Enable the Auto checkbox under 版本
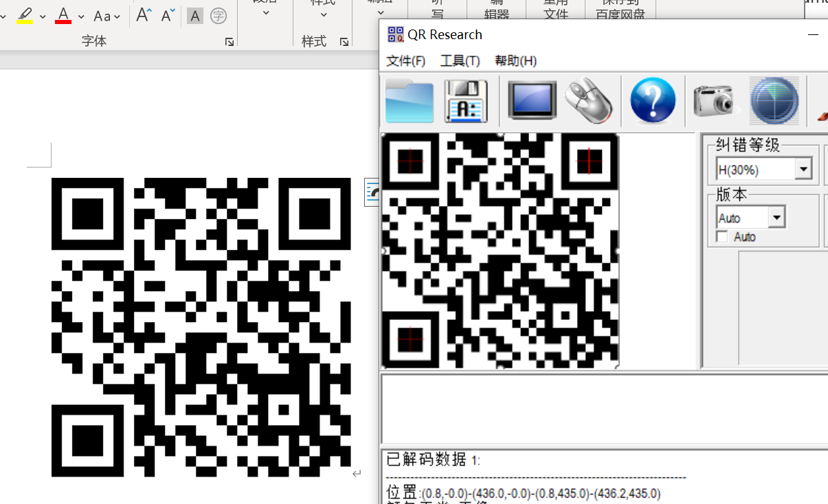This screenshot has width=828, height=504. (722, 237)
